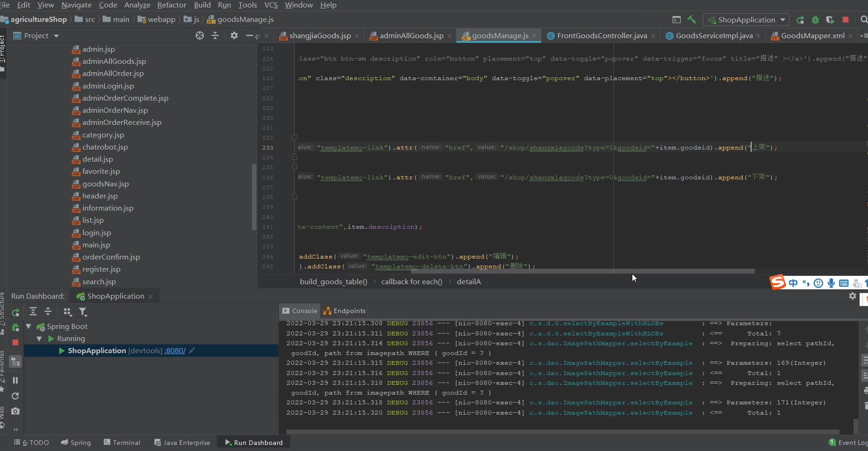This screenshot has height=451, width=868.
Task: Toggle Sogou Chinese/English input mode
Action: point(793,283)
